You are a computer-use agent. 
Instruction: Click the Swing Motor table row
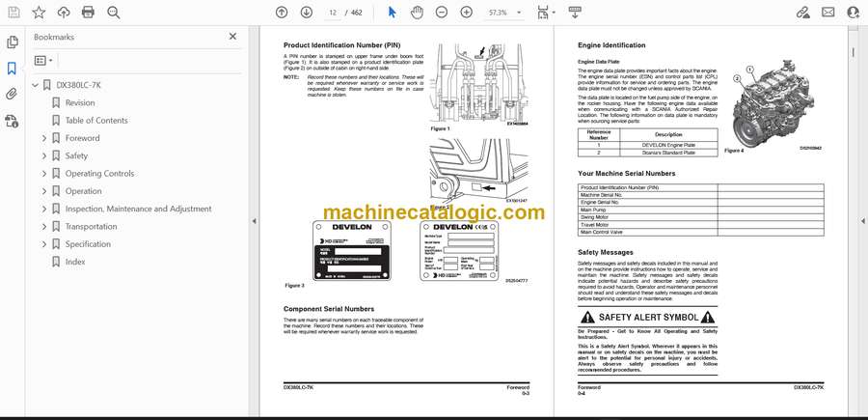pos(701,218)
